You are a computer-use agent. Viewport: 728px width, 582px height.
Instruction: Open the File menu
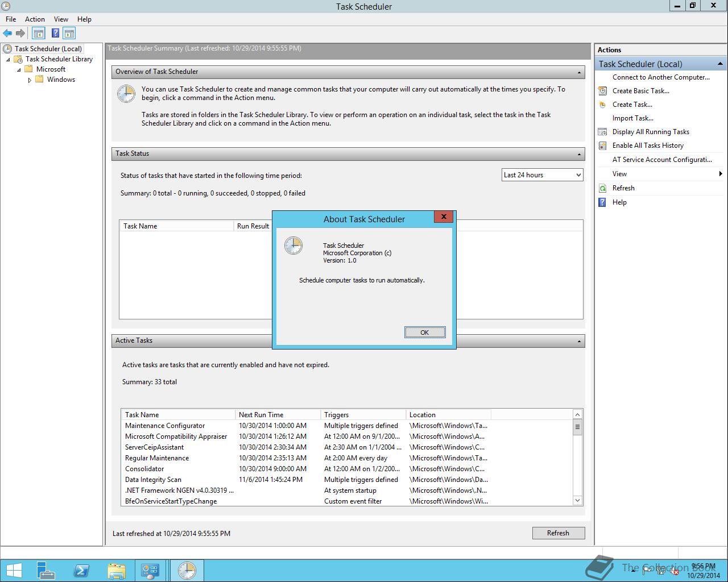[x=11, y=19]
